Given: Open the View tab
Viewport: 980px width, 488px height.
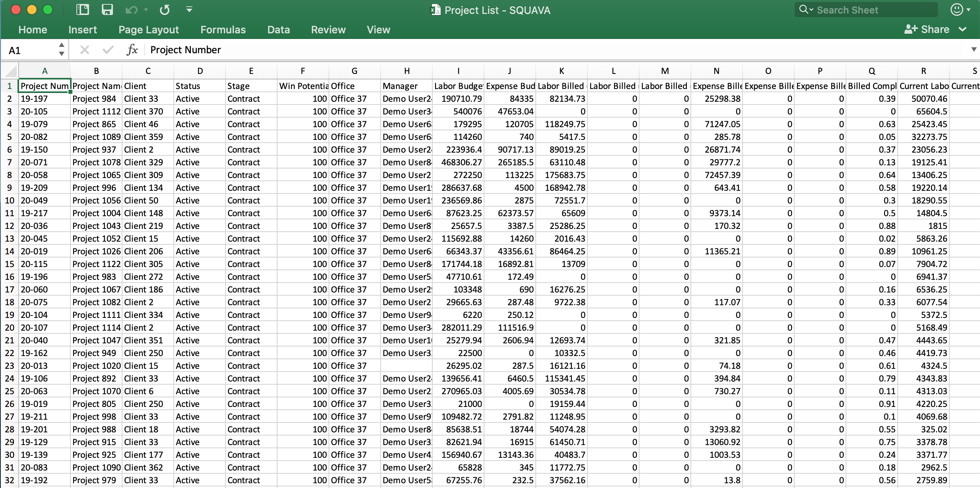Looking at the screenshot, I should coord(378,29).
